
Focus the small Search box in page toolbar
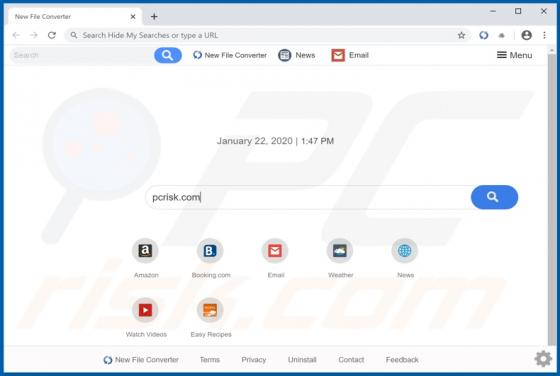[x=82, y=55]
